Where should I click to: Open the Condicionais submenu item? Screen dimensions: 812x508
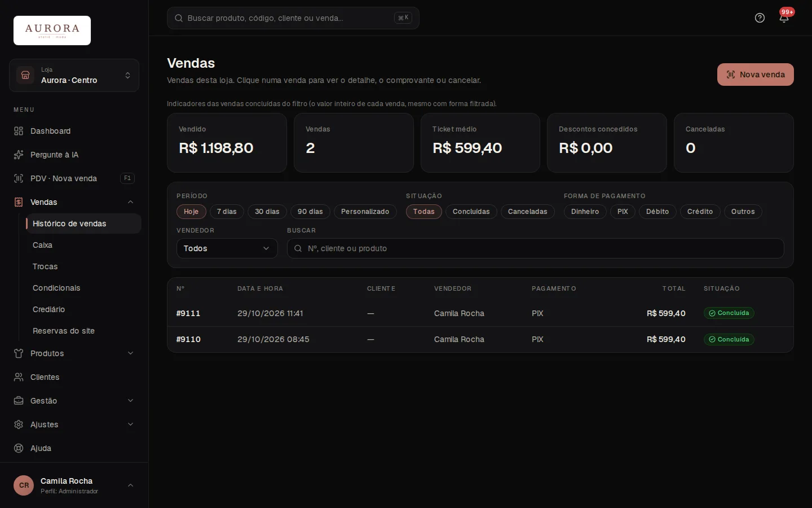pyautogui.click(x=83, y=288)
